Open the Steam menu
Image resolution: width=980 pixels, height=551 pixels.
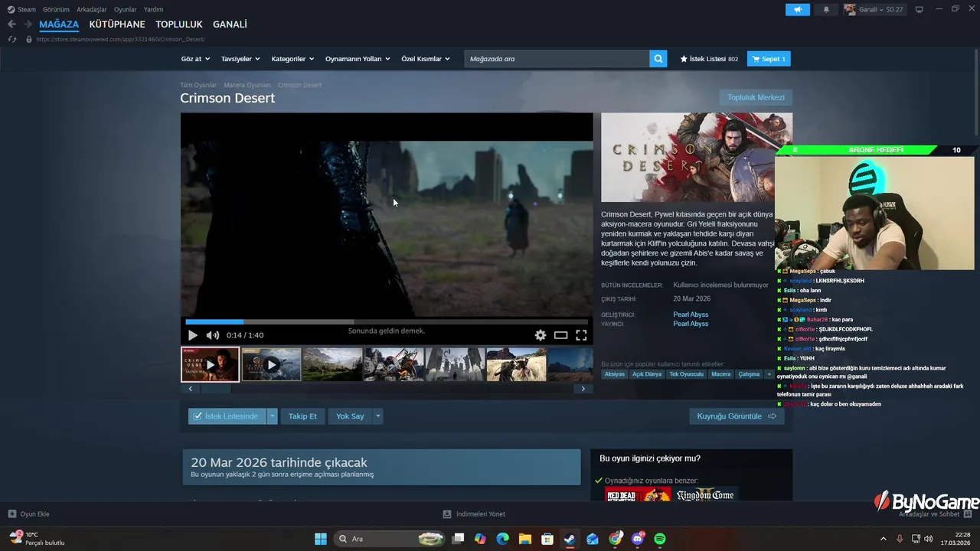coord(21,9)
